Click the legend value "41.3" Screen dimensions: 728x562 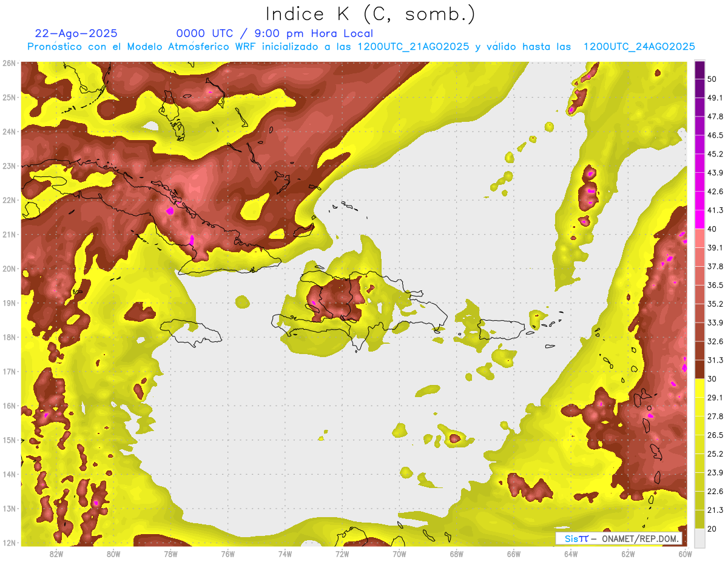[x=715, y=210]
